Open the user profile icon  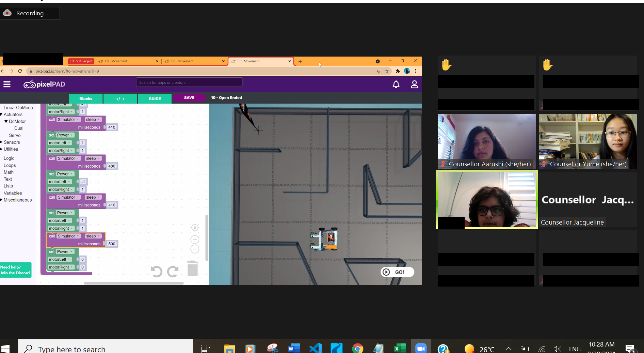tap(414, 84)
